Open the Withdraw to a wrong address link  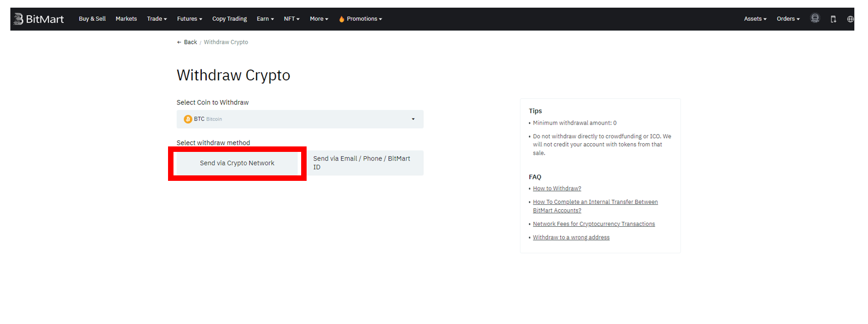pos(571,238)
